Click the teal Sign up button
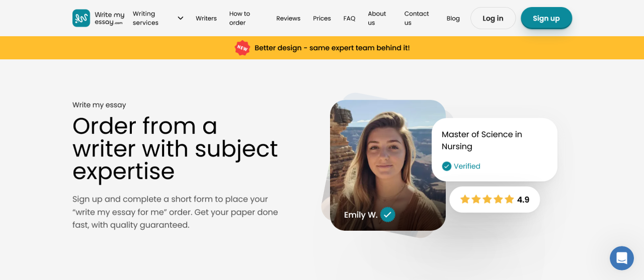 [546, 18]
